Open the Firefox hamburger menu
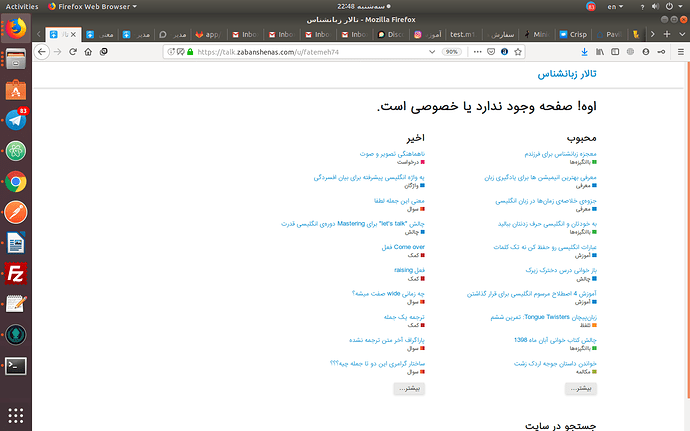690x431 pixels. coord(681,52)
